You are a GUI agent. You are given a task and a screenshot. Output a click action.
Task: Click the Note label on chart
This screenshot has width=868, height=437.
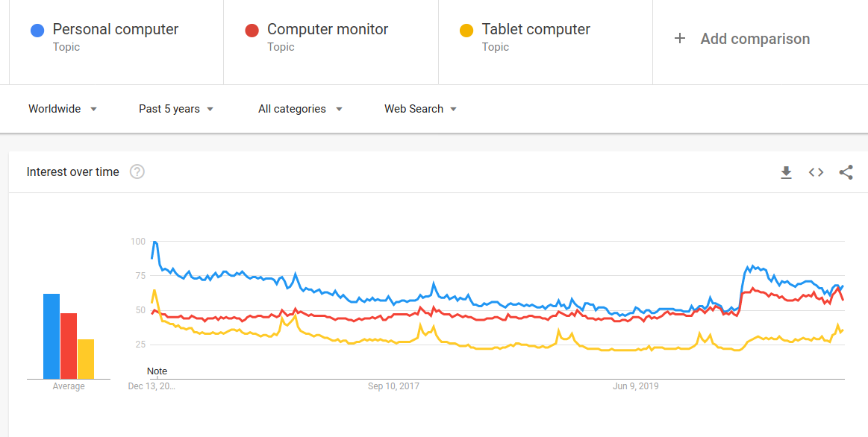coord(157,371)
